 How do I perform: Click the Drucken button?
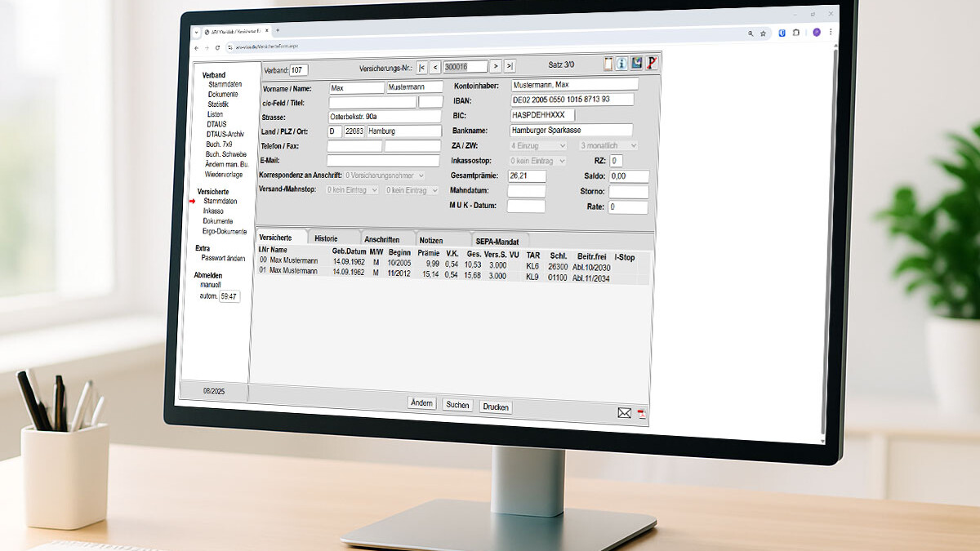click(x=496, y=407)
